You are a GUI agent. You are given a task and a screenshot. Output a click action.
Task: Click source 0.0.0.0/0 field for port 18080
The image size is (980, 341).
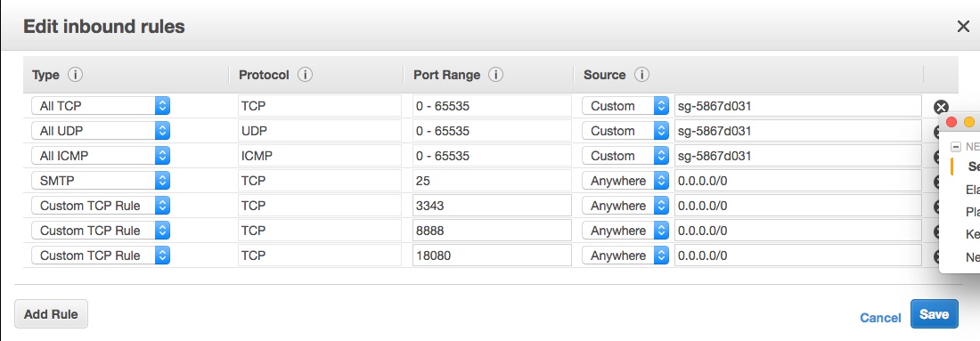click(x=798, y=256)
